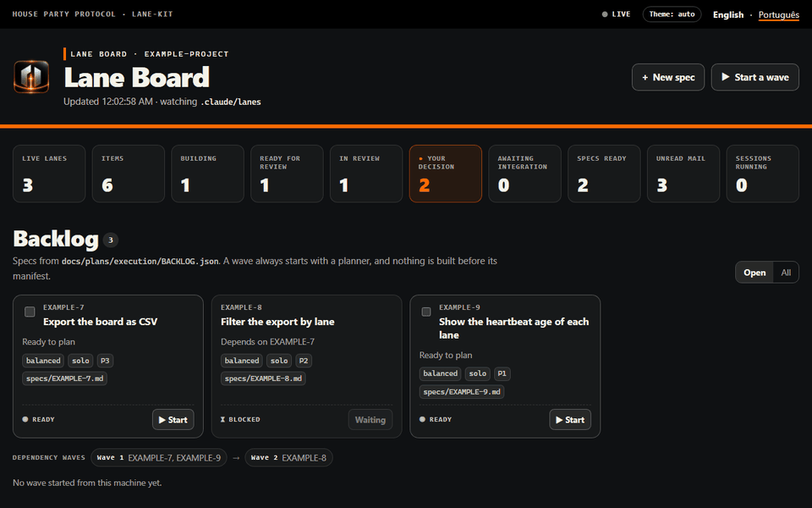Click the Backlog section heading
The width and height of the screenshot is (812, 508).
pos(56,239)
